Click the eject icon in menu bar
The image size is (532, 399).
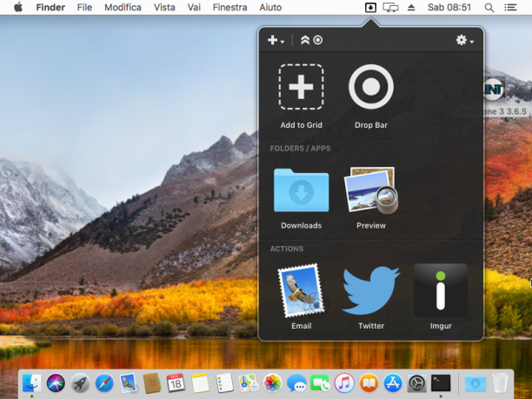coord(411,7)
